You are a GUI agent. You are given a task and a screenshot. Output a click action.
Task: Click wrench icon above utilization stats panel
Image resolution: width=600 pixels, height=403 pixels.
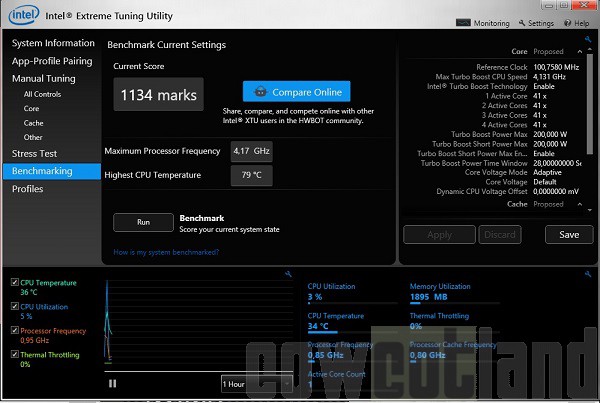pyautogui.click(x=588, y=274)
